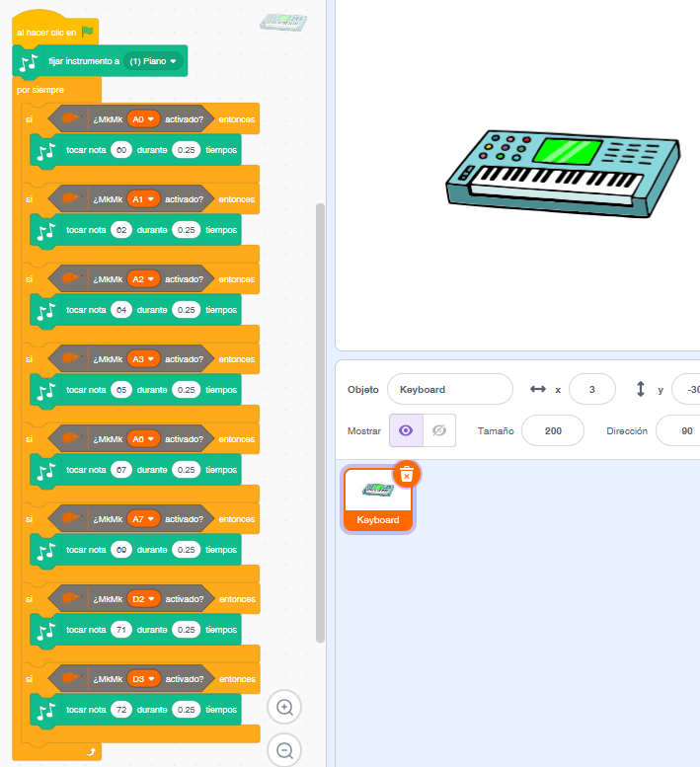Open the A7 pin dropdown
This screenshot has height=767, width=700.
[x=143, y=519]
